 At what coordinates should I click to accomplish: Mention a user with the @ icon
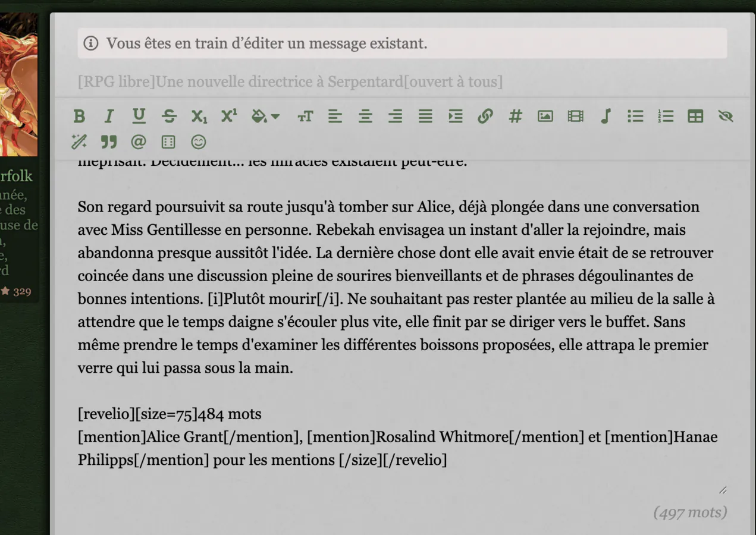[139, 142]
